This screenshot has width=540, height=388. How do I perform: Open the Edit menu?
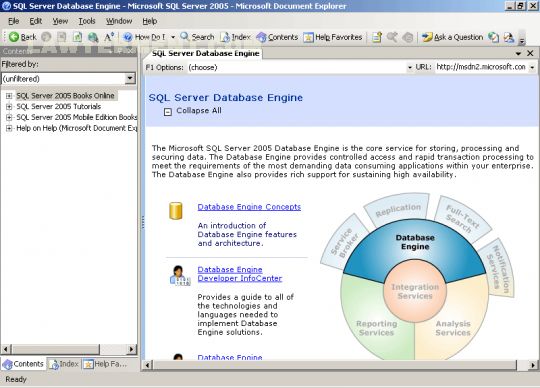(35, 21)
